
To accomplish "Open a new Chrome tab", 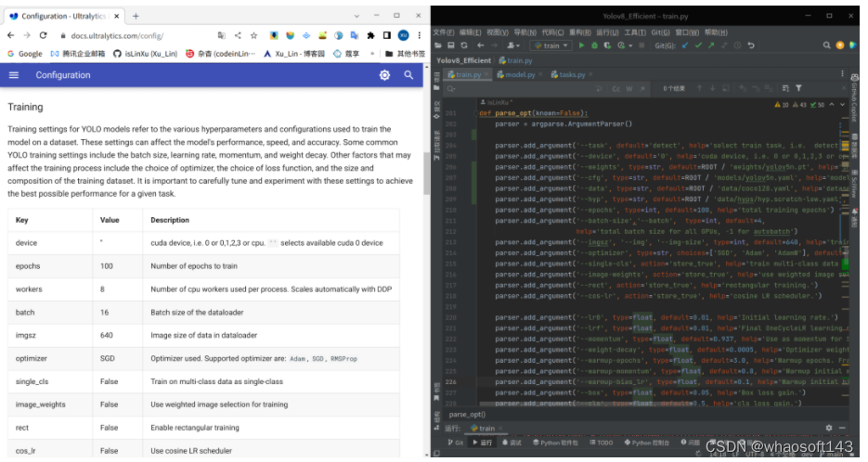I will [136, 16].
